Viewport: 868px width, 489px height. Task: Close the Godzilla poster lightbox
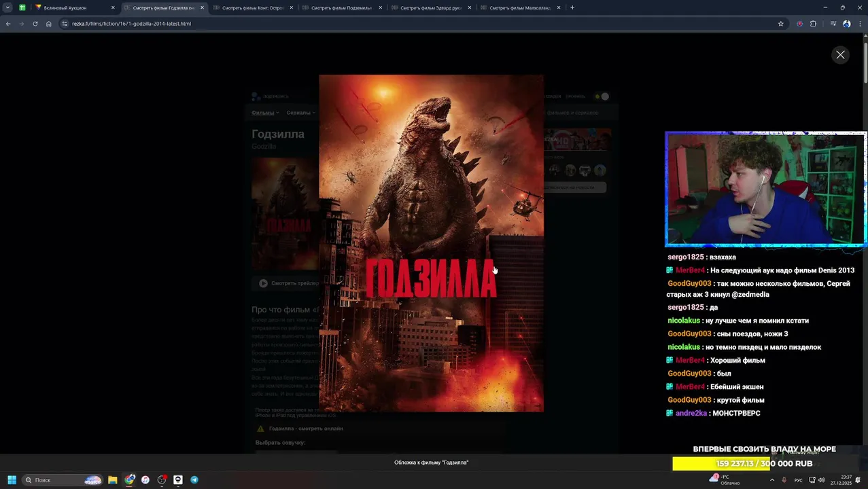(840, 55)
